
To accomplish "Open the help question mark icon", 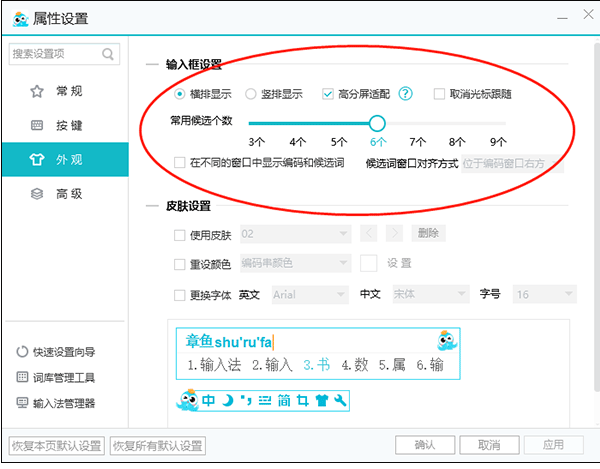I will click(405, 93).
